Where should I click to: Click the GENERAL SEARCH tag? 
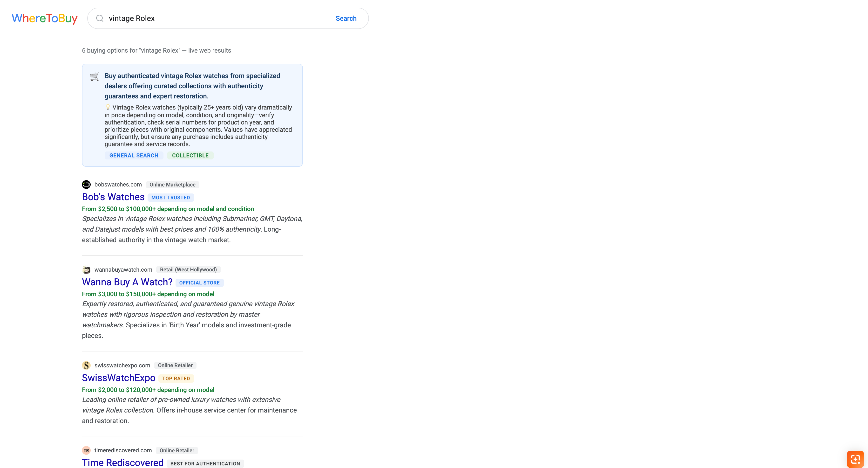134,155
